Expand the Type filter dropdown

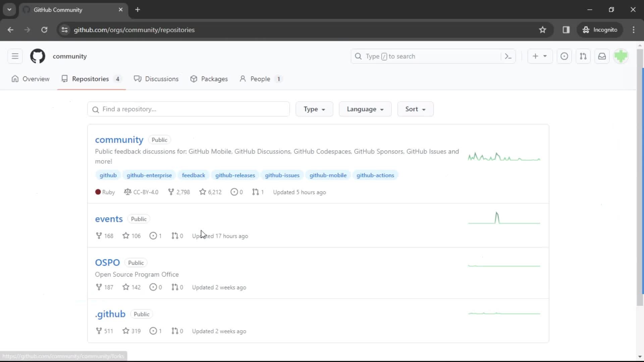pos(314,109)
